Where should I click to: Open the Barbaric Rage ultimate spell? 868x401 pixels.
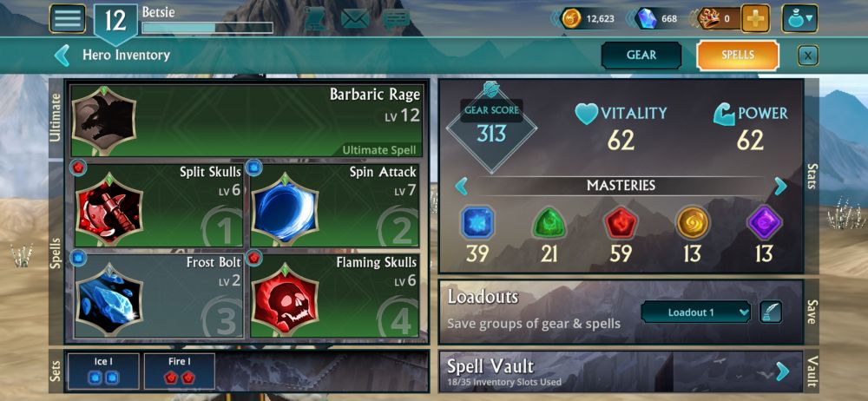tap(247, 120)
